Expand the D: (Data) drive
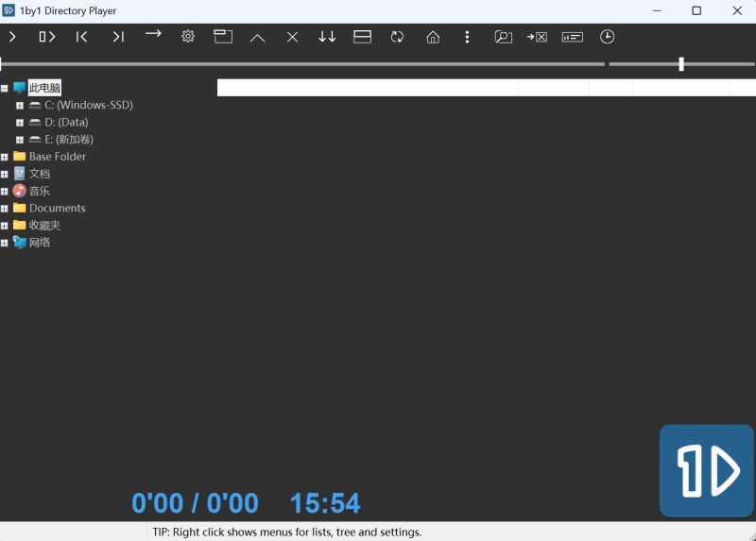The image size is (756, 541). point(19,123)
